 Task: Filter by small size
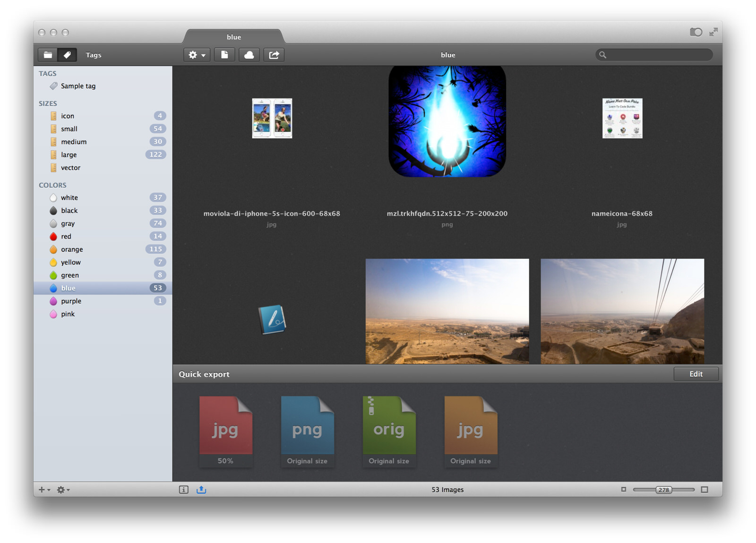(103, 129)
